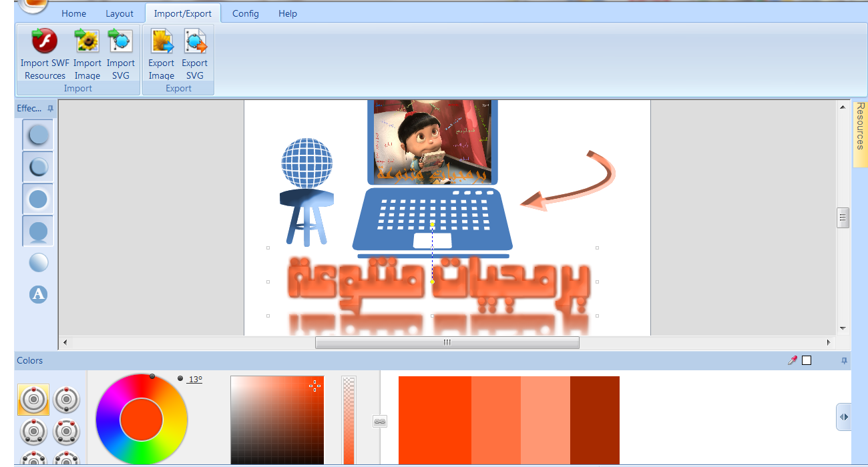Pick a color with the eyedropper tool
The image size is (868, 467).
click(793, 360)
